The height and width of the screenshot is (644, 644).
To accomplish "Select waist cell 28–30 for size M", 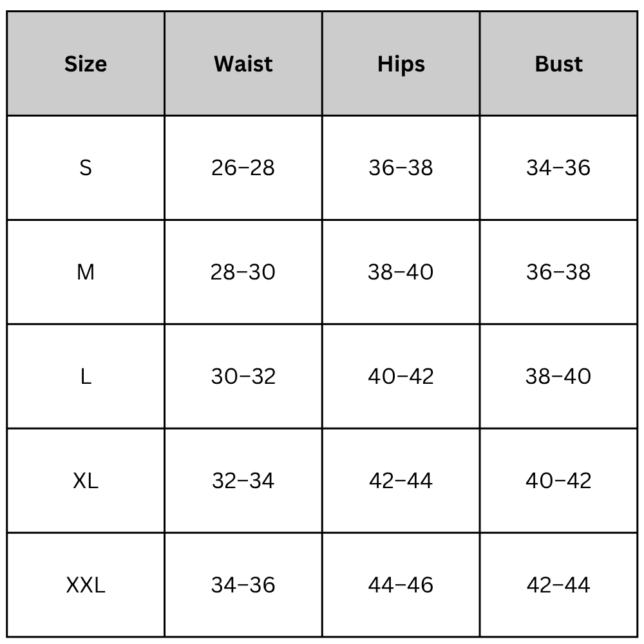I will coord(243,272).
